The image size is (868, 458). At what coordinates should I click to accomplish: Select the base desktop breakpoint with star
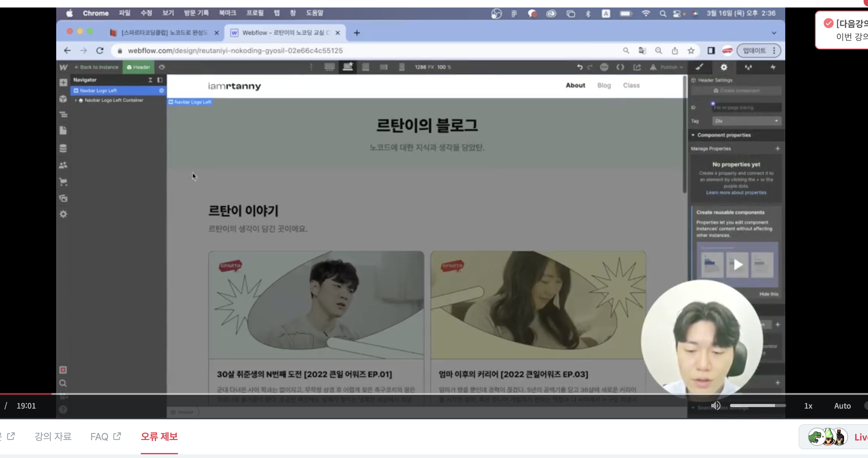(x=348, y=67)
